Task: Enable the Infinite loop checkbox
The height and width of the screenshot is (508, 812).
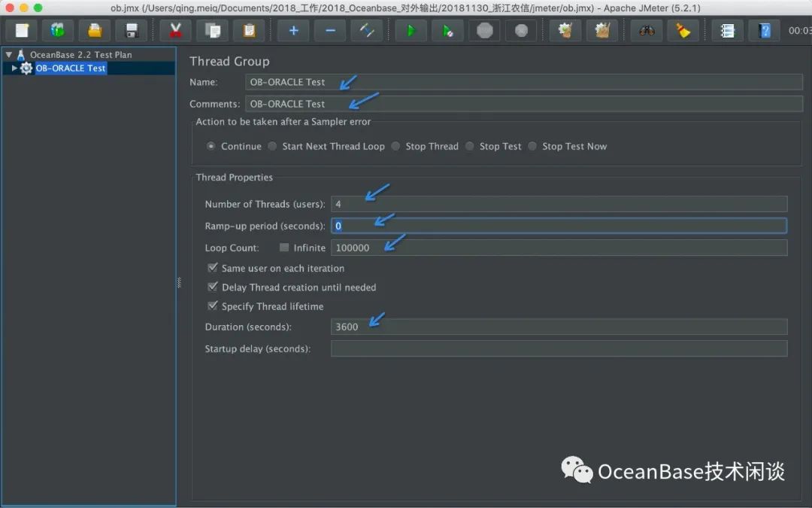Action: [284, 248]
